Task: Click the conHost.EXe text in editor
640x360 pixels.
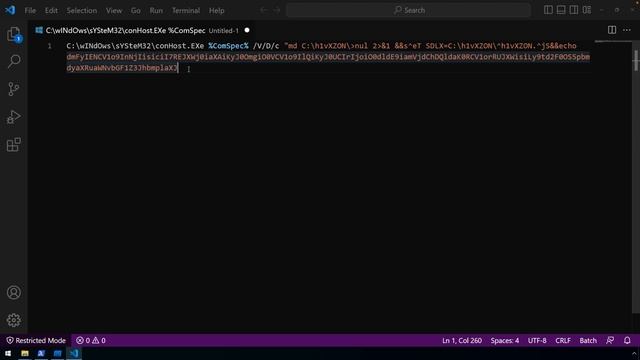Action: click(181, 46)
